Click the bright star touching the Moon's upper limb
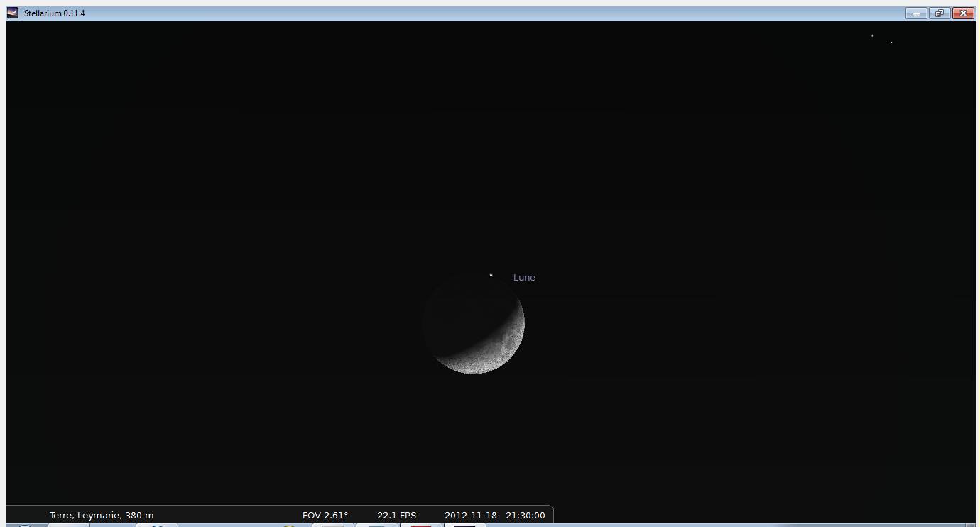 point(491,275)
